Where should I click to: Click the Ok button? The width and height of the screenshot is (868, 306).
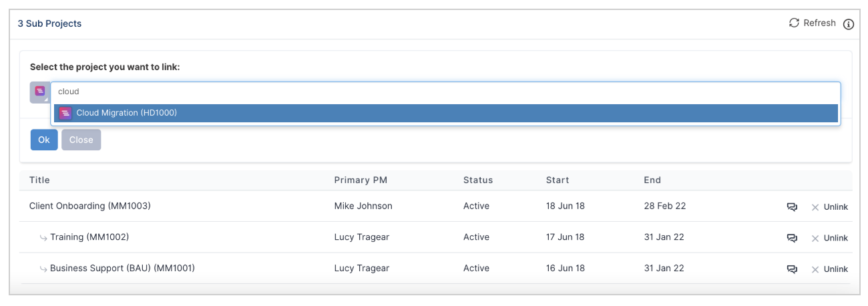tap(44, 140)
